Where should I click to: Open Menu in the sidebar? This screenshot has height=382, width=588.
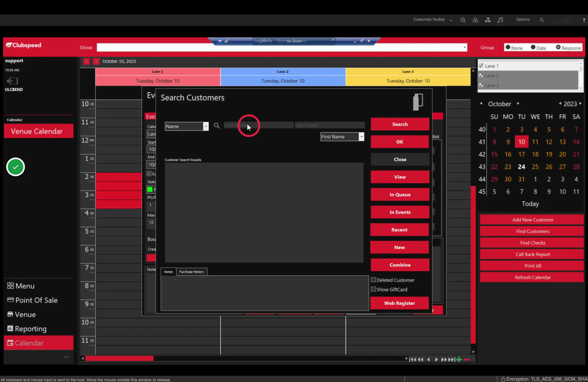click(21, 286)
